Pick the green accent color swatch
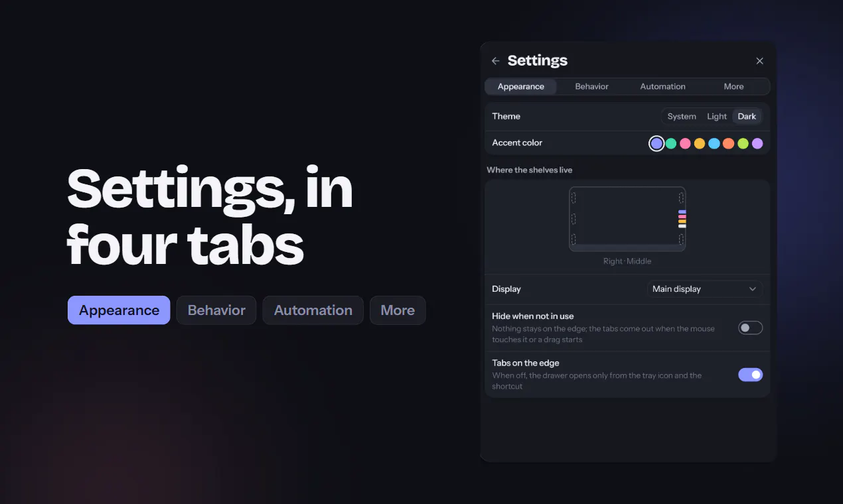 [671, 143]
